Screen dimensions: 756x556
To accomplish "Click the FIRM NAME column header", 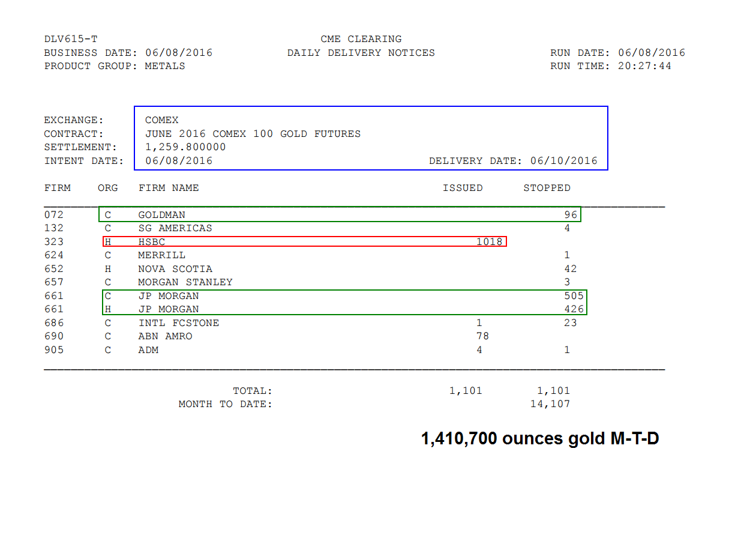I will tap(169, 188).
